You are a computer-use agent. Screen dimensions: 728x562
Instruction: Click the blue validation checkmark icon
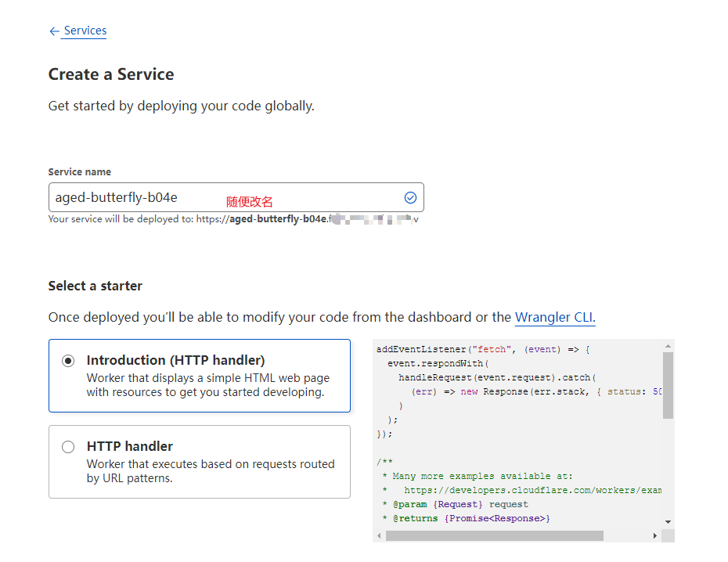(410, 197)
